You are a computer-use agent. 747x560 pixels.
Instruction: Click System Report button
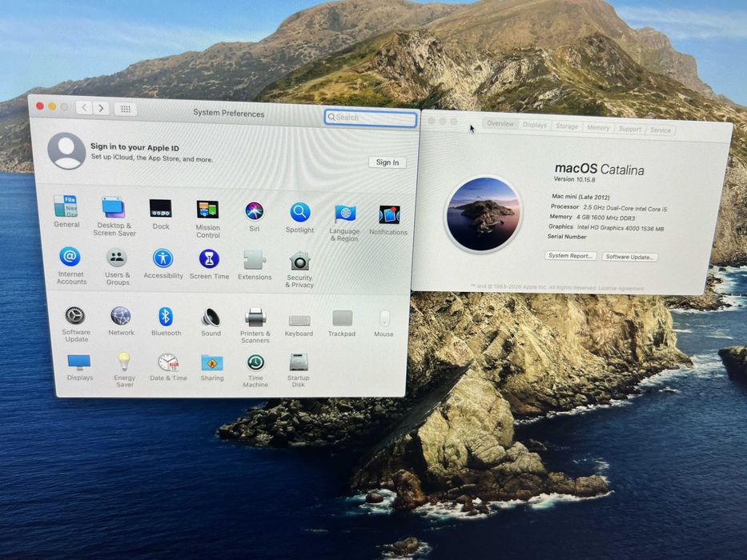point(570,256)
